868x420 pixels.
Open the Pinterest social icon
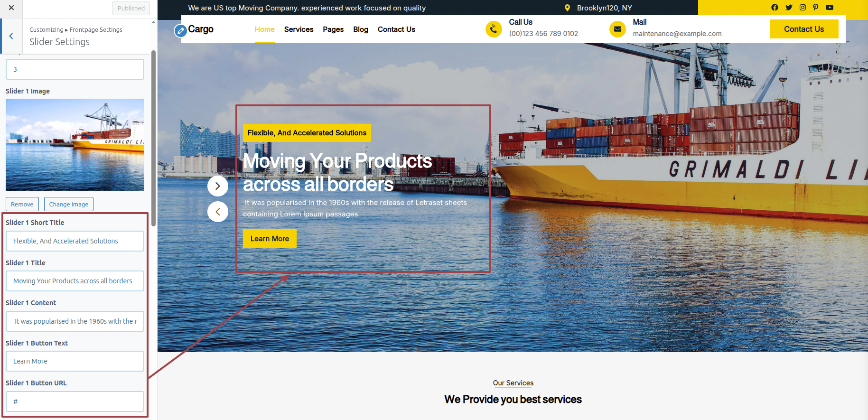click(816, 7)
